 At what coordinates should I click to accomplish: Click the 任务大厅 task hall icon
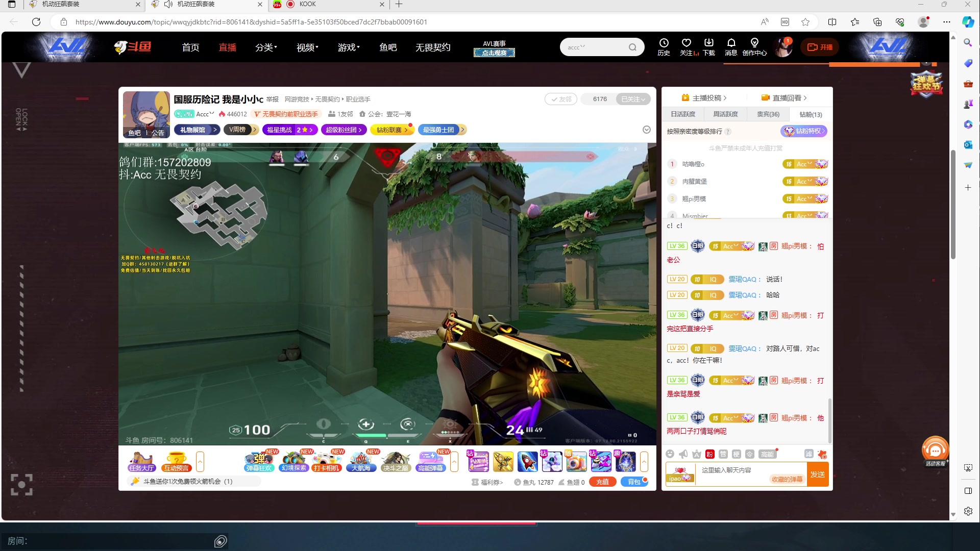(x=141, y=461)
